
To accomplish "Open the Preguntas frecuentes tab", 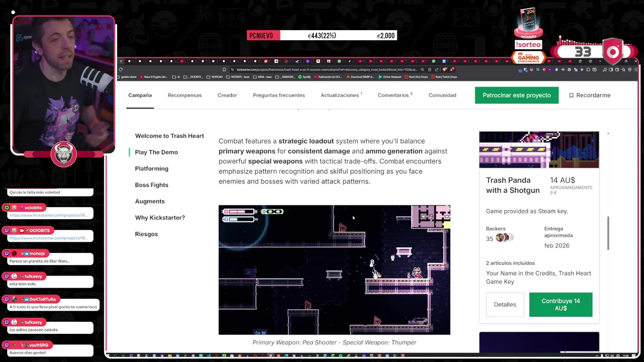I will tap(279, 95).
